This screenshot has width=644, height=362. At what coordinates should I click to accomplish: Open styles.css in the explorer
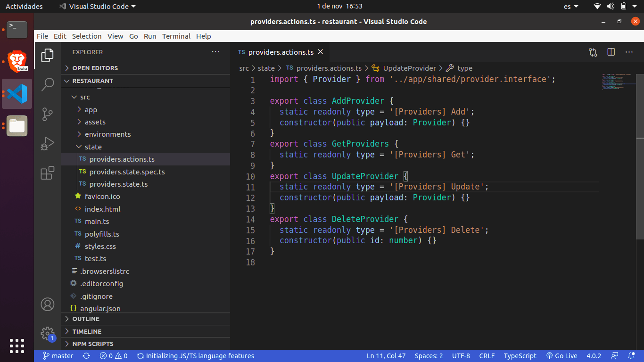146,246
